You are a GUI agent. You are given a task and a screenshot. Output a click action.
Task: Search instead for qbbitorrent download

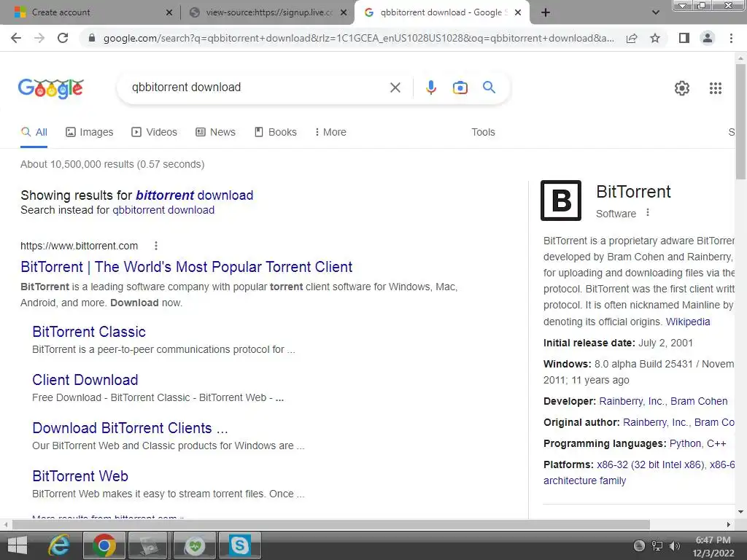point(163,210)
